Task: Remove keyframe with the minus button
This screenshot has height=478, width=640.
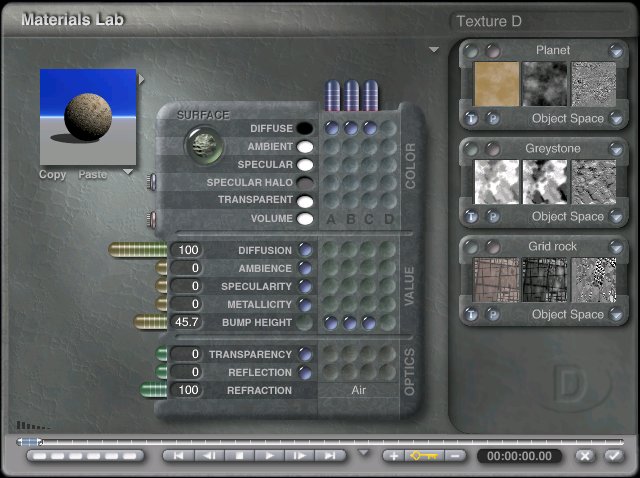Action: (455, 456)
